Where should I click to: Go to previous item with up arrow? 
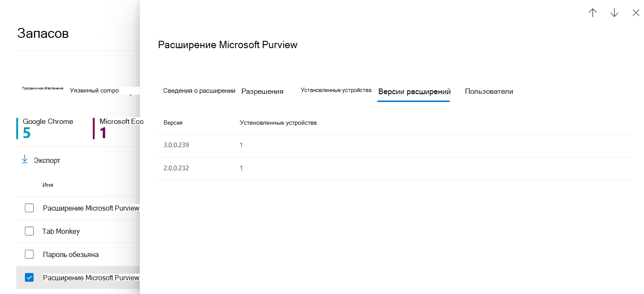592,13
